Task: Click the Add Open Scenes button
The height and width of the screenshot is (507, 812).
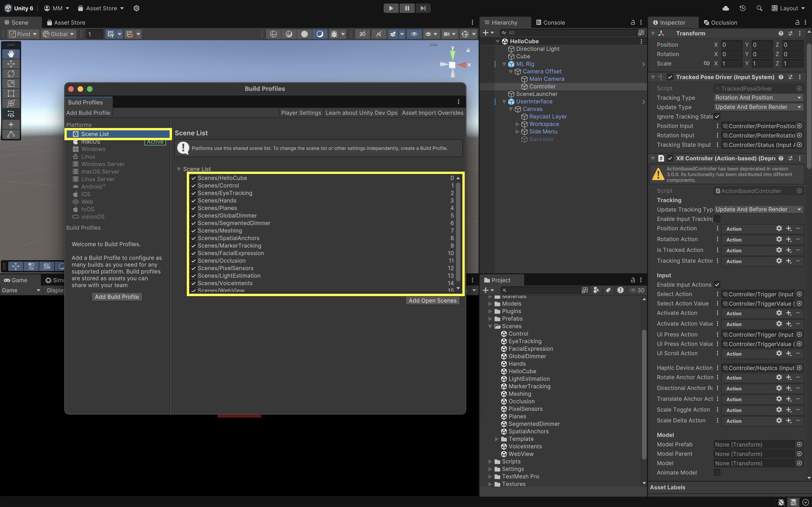Action: (x=432, y=301)
